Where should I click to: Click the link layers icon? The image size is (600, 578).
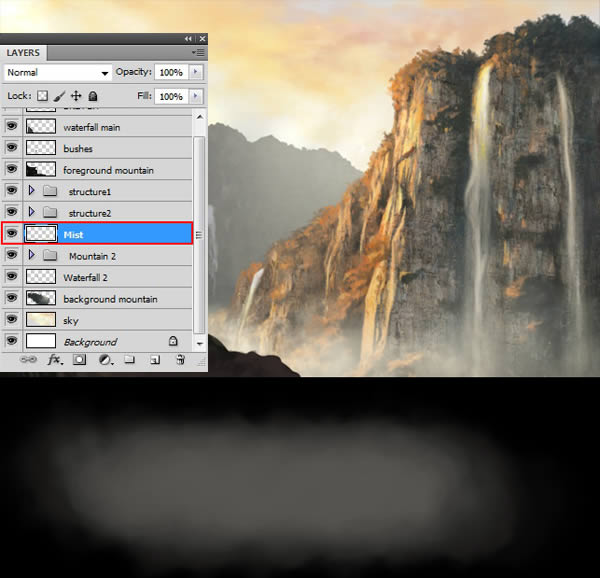click(x=28, y=360)
